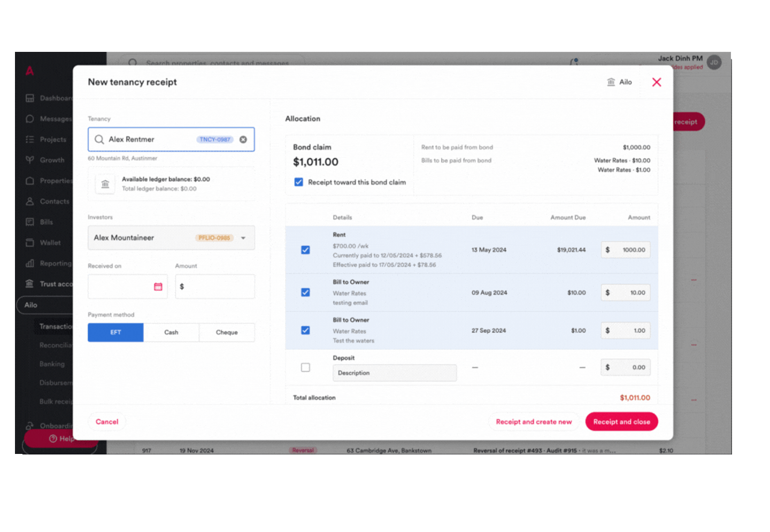Viewport: 770px width, 532px height.
Task: Open Reporting icon in the background sidebar
Action: pos(30,264)
